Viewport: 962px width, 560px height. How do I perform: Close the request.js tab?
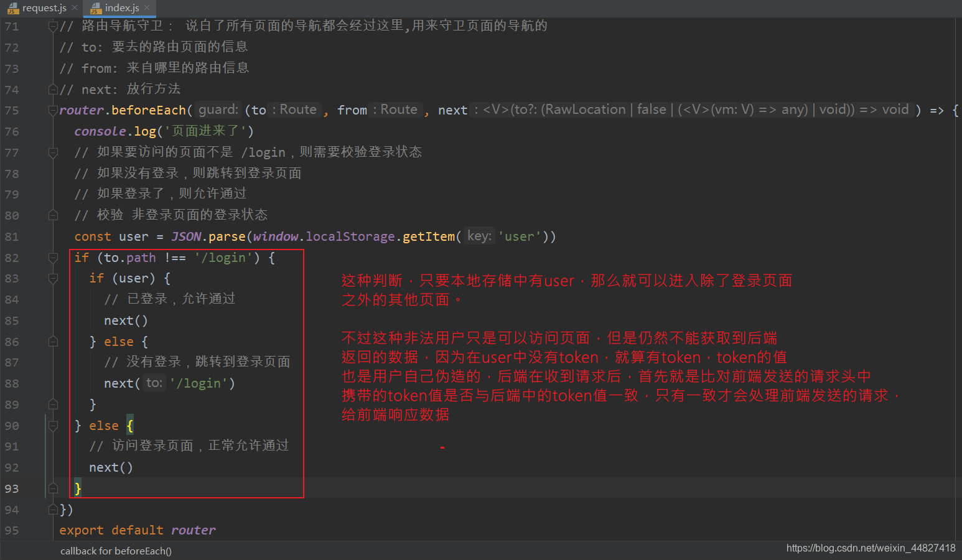click(75, 8)
